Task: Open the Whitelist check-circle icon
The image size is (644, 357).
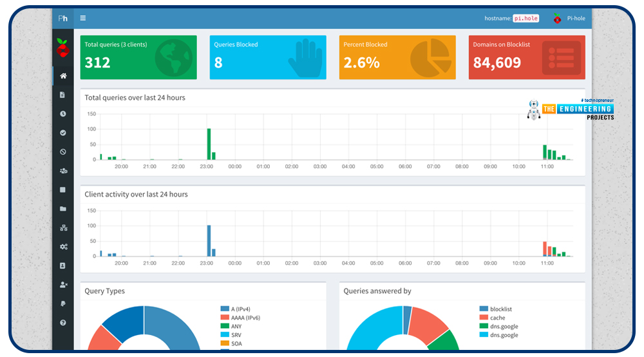Action: pyautogui.click(x=63, y=133)
